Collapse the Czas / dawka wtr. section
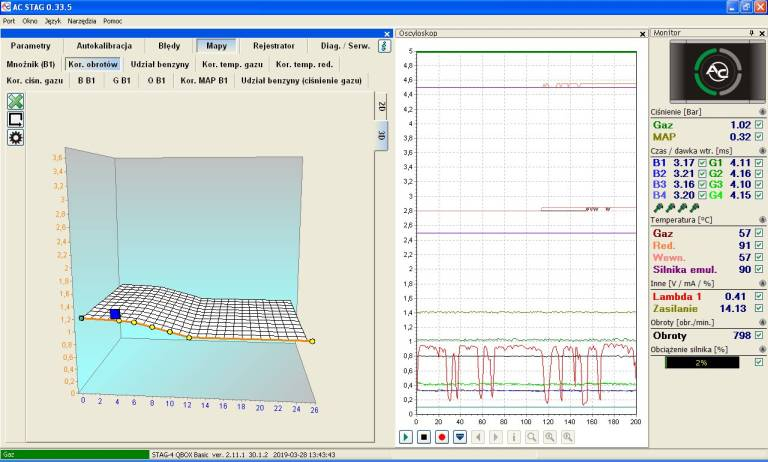The image size is (768, 462). 762,151
